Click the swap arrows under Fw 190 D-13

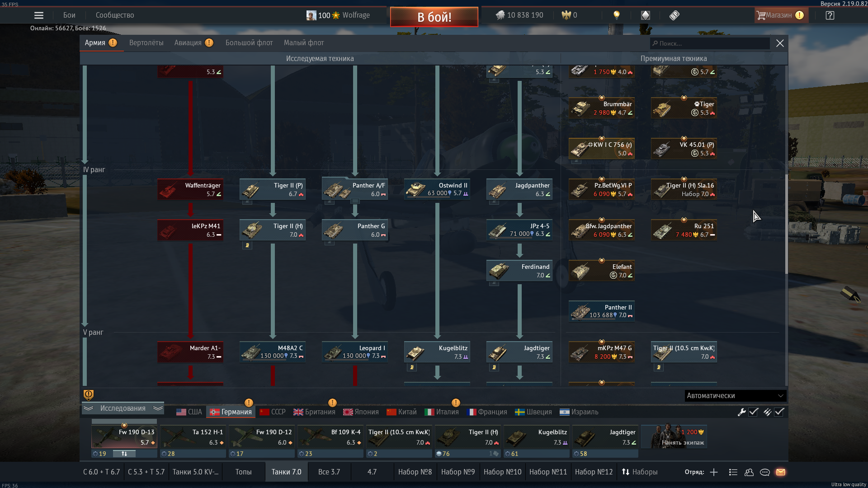[x=124, y=454]
